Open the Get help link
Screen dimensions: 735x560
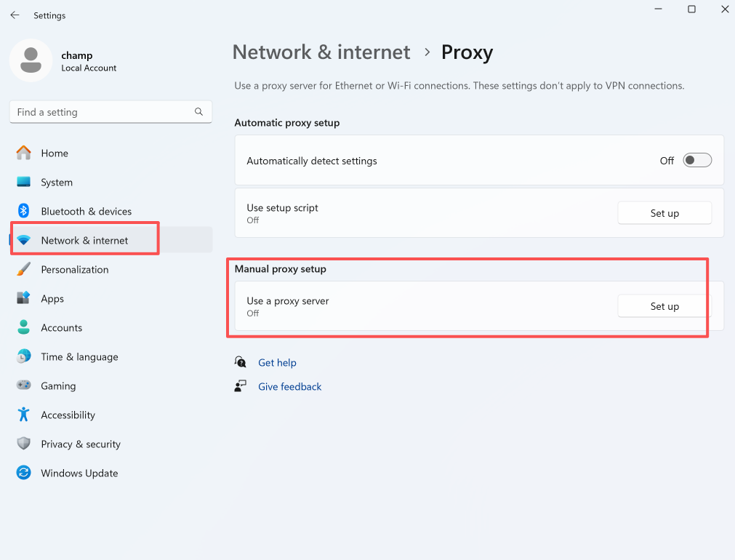click(x=277, y=363)
